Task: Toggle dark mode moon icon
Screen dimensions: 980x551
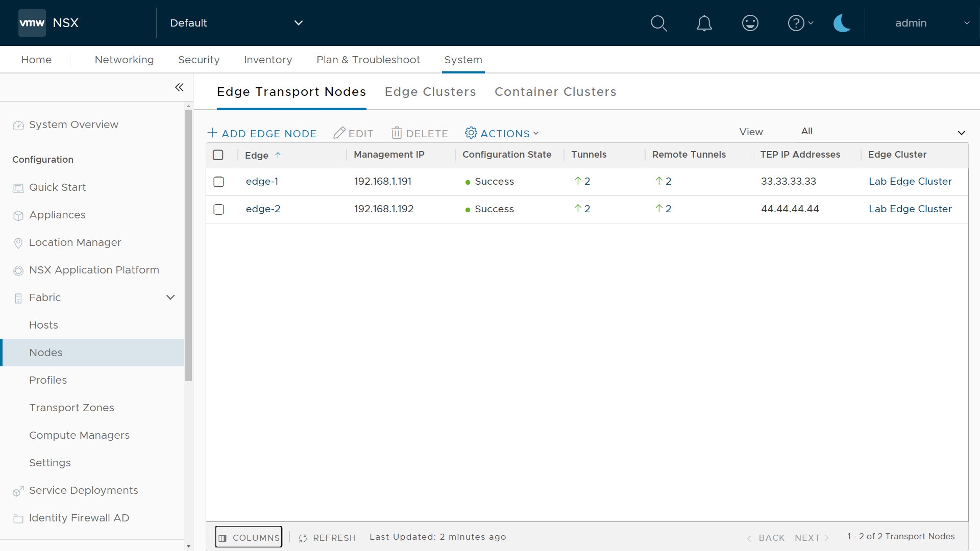Action: (841, 23)
